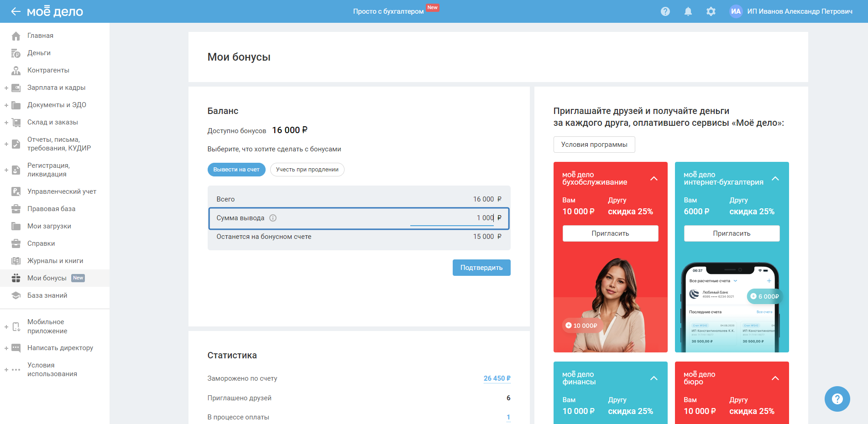The height and width of the screenshot is (424, 868).
Task: Open Условия программы button
Action: pyautogui.click(x=594, y=145)
